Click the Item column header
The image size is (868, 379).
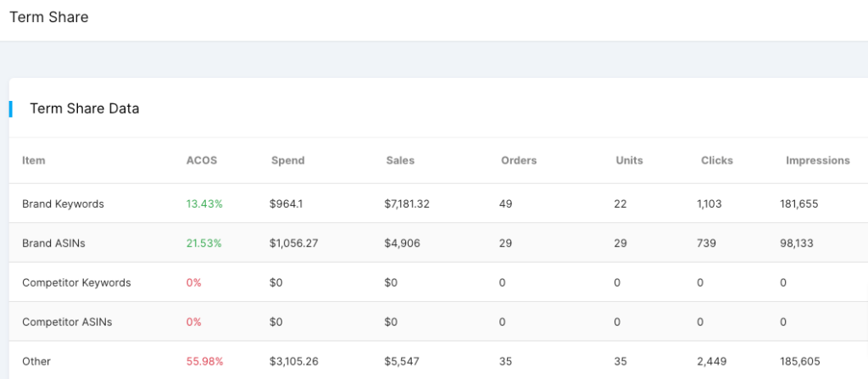[x=34, y=160]
